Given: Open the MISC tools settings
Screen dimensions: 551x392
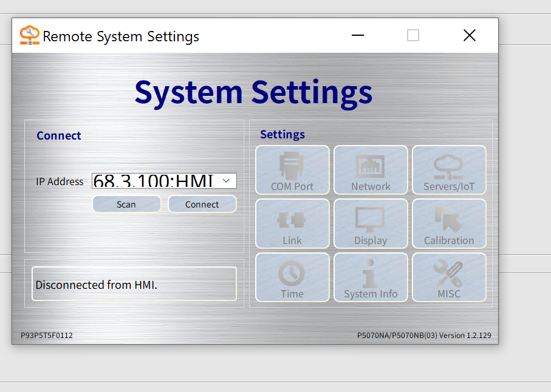Looking at the screenshot, I should (x=449, y=277).
